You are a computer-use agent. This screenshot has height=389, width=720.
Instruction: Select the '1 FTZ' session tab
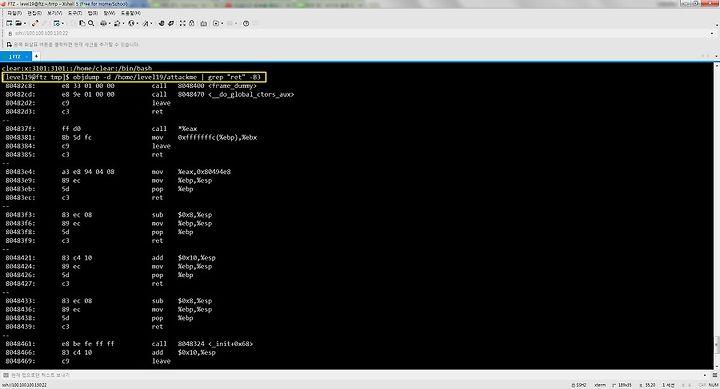pos(15,56)
